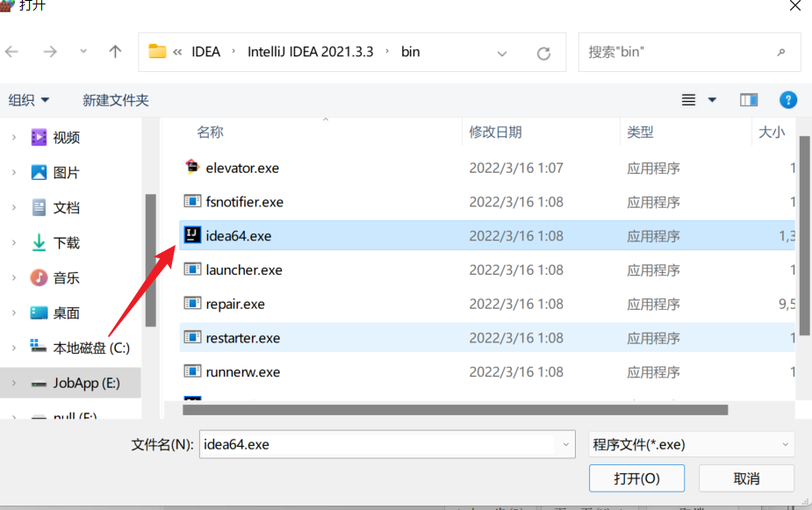Expand the 文档 tree node
Image resolution: width=812 pixels, height=510 pixels.
click(x=13, y=208)
